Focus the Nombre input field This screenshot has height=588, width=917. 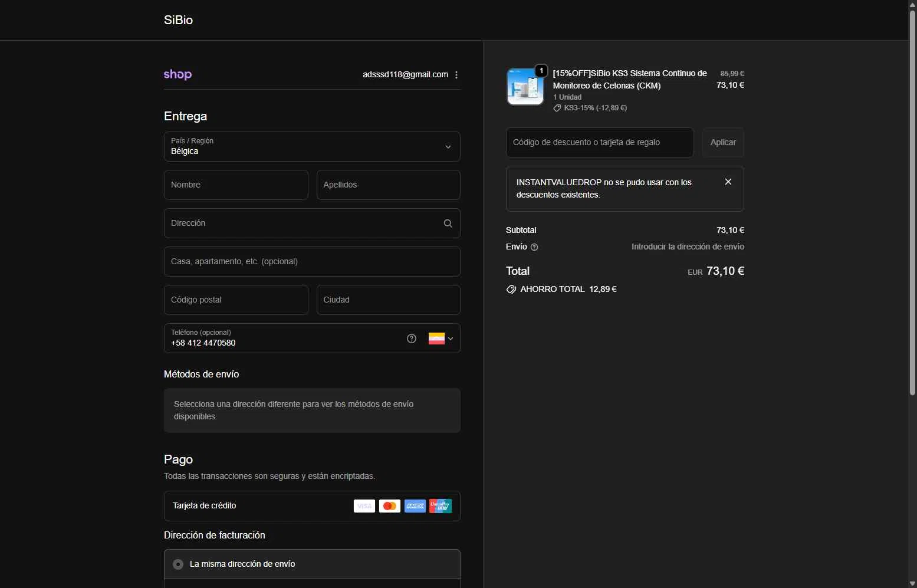click(236, 185)
